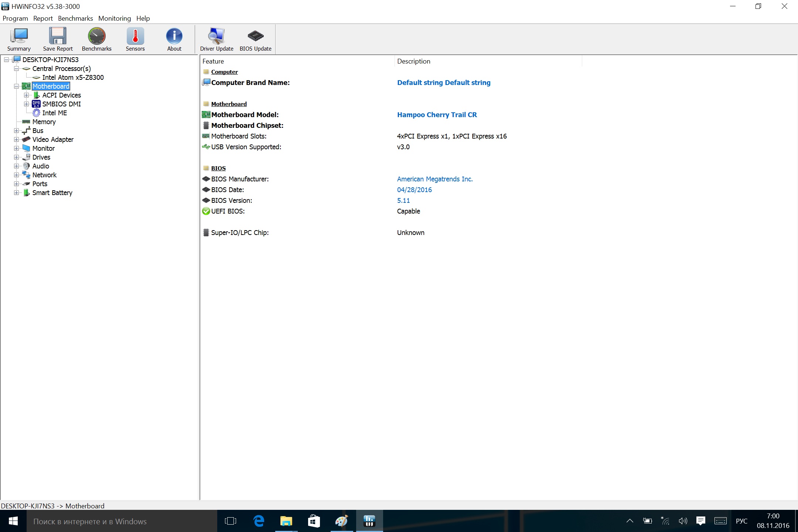Collapse the DESKTOP-KJI7NS3 root node

coord(6,59)
